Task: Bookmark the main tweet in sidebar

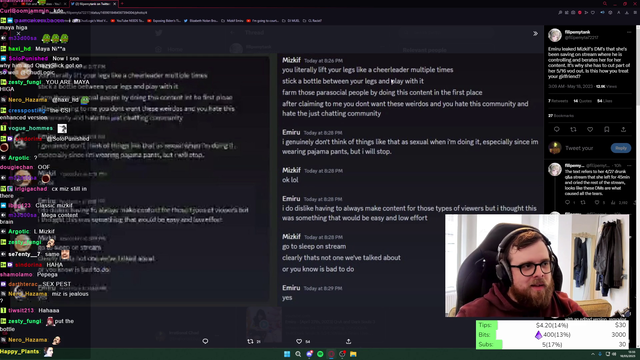Action: tap(607, 129)
